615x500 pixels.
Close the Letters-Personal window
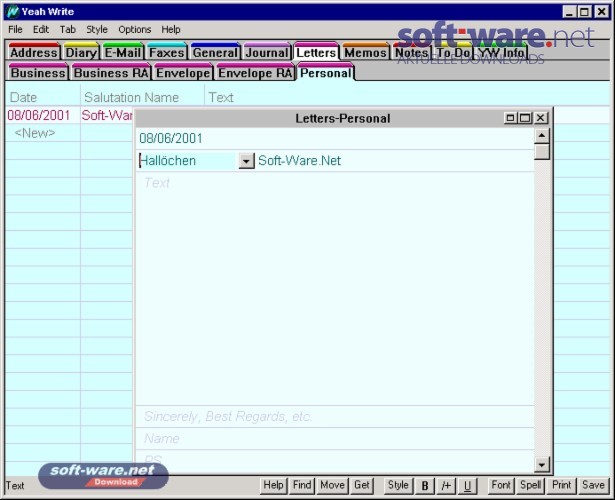coord(540,118)
